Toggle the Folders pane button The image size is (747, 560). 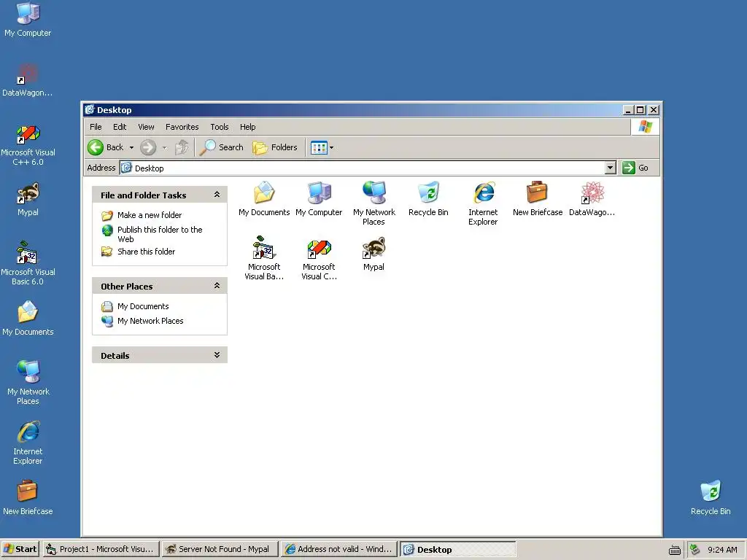click(275, 147)
